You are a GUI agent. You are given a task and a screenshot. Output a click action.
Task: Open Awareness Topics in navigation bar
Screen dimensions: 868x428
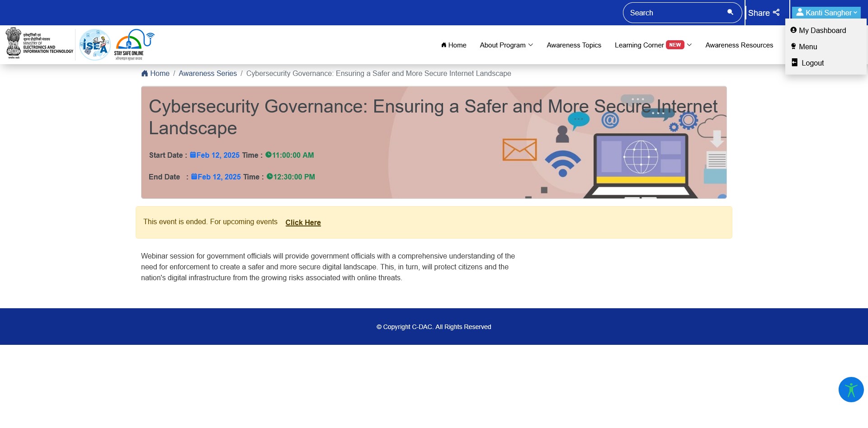click(574, 45)
